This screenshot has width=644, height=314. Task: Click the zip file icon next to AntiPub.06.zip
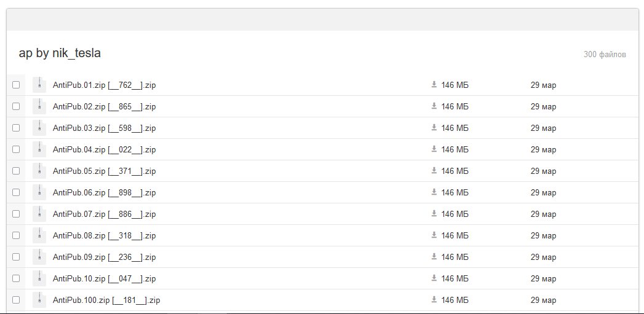point(39,192)
